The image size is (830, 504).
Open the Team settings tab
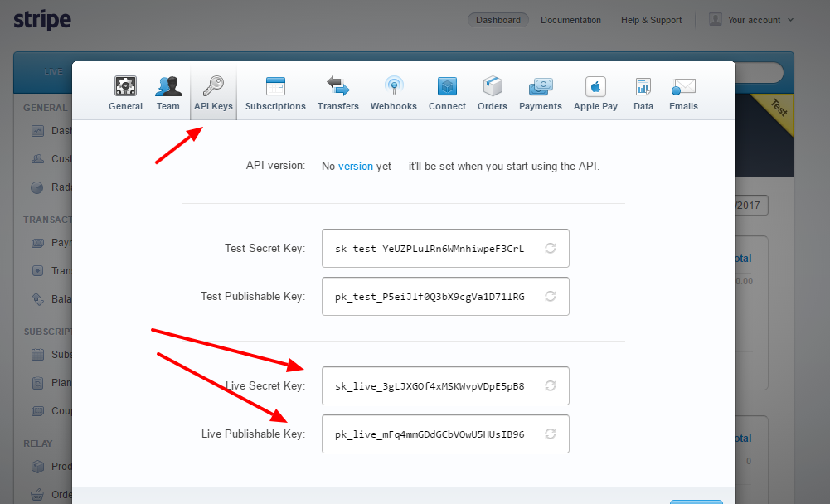167,93
